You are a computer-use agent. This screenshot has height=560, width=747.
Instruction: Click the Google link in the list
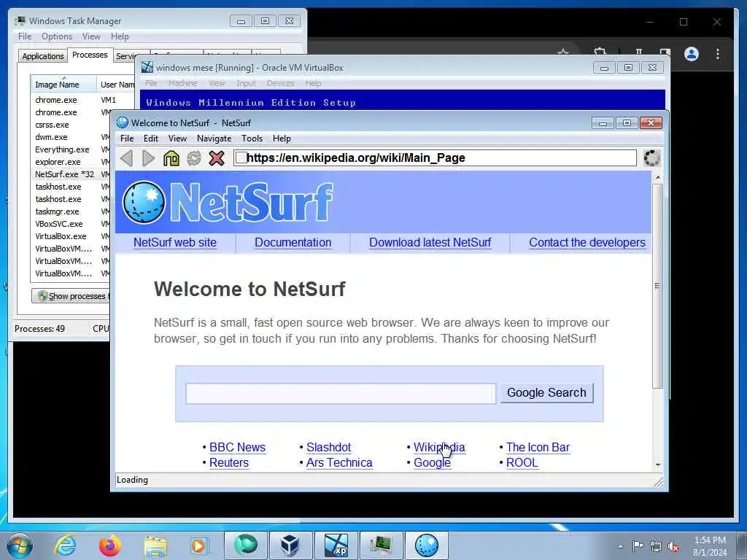pyautogui.click(x=432, y=462)
